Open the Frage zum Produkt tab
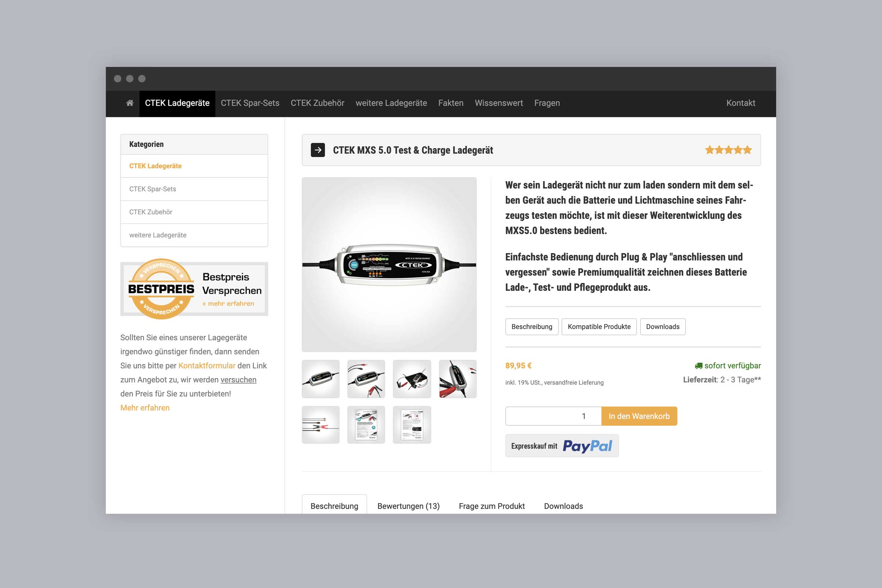The height and width of the screenshot is (588, 882). pos(492,506)
